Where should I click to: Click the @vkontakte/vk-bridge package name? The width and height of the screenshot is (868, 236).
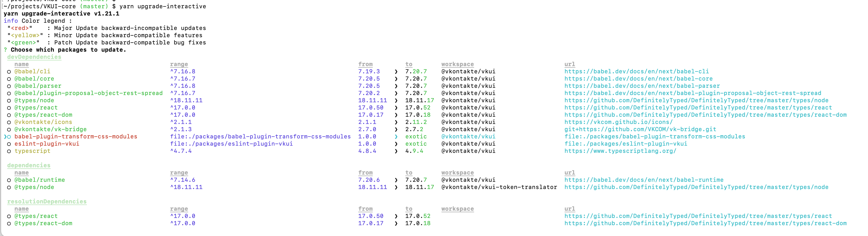point(51,129)
